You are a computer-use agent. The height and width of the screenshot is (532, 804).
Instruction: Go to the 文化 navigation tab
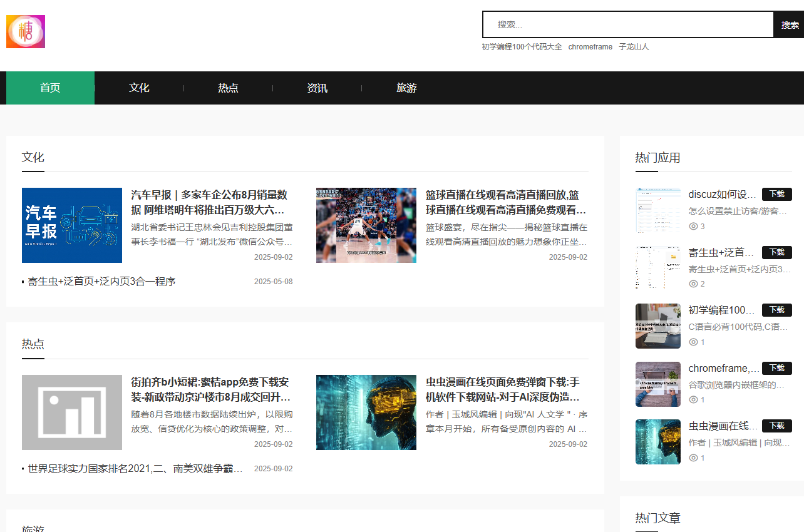(139, 88)
